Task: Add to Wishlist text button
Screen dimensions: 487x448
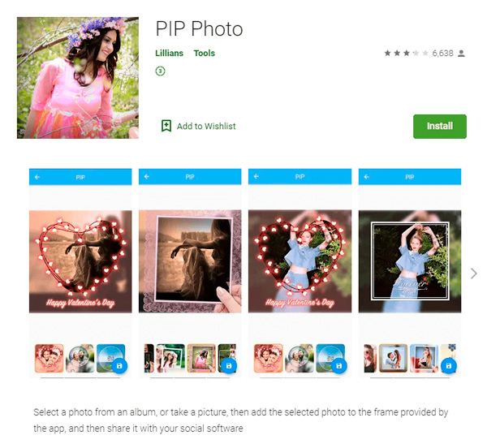Action: coord(206,126)
